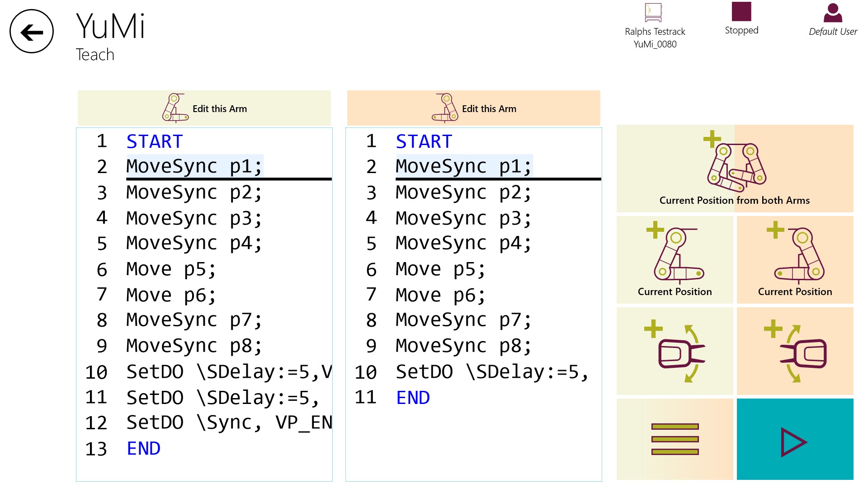Image resolution: width=868 pixels, height=488 pixels.
Task: Click the hamburger menu icon
Action: [674, 441]
